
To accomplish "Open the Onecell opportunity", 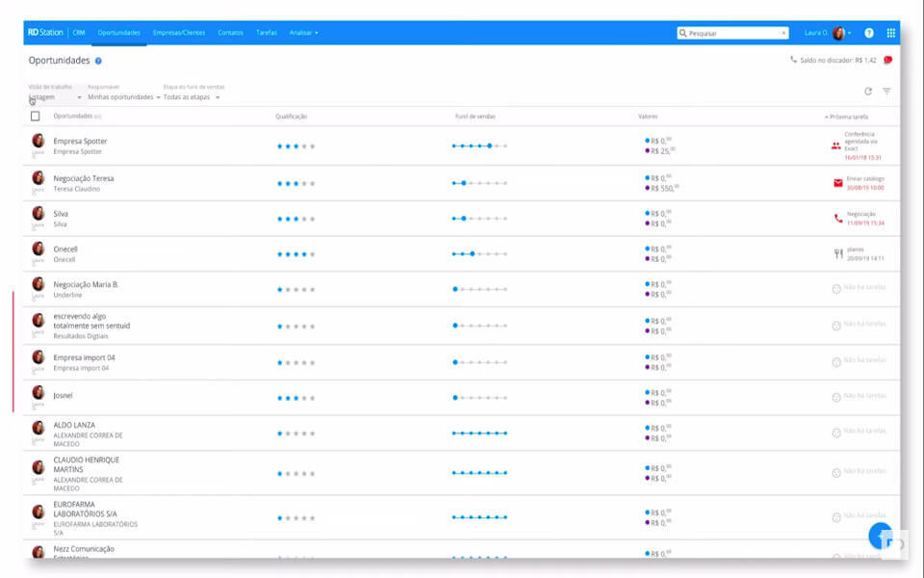I will (x=65, y=249).
